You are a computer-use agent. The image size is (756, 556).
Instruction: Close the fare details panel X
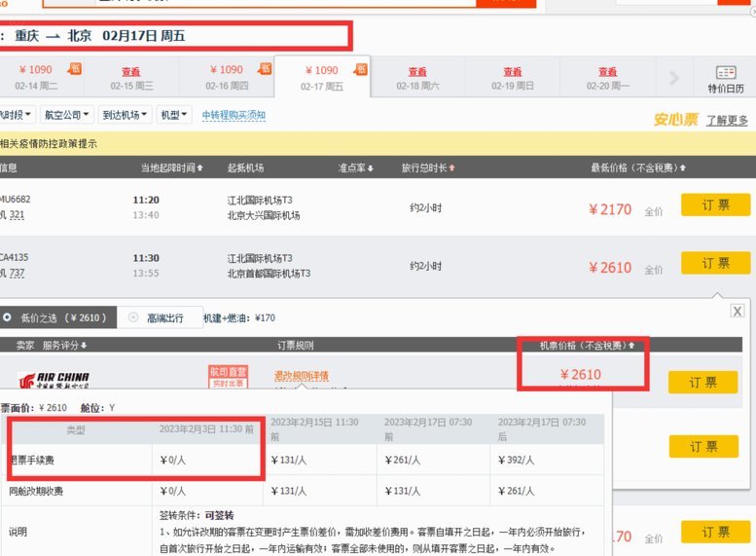point(738,311)
